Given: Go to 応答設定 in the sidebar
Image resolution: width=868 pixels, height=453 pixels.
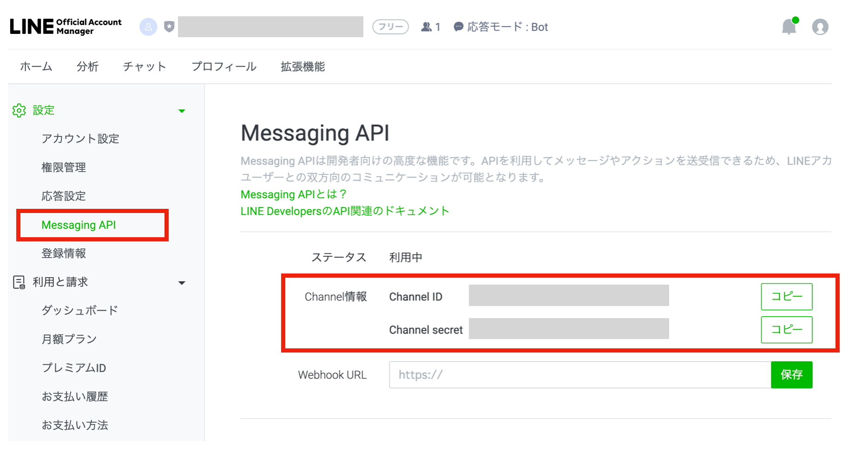Looking at the screenshot, I should (64, 196).
